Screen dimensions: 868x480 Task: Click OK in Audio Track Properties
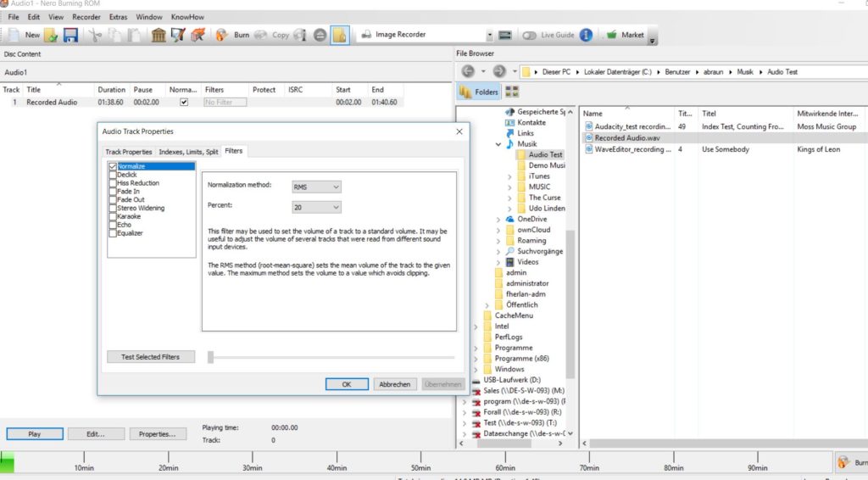pyautogui.click(x=347, y=384)
